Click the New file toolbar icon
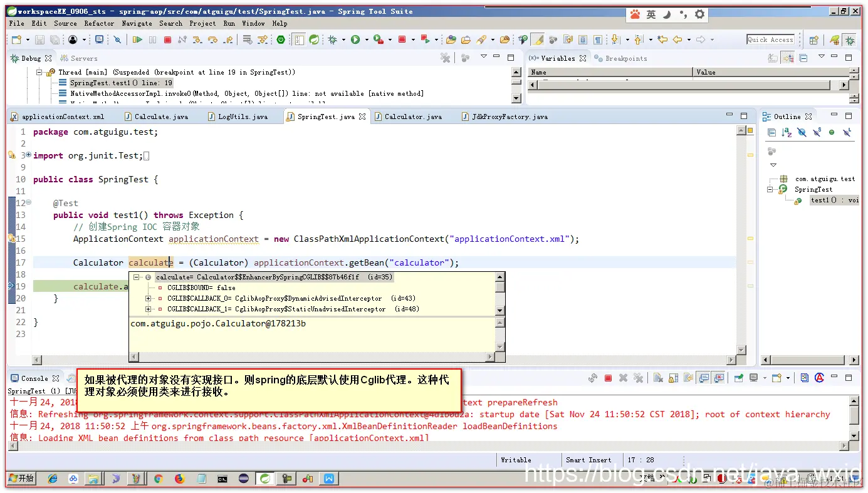 (x=16, y=39)
